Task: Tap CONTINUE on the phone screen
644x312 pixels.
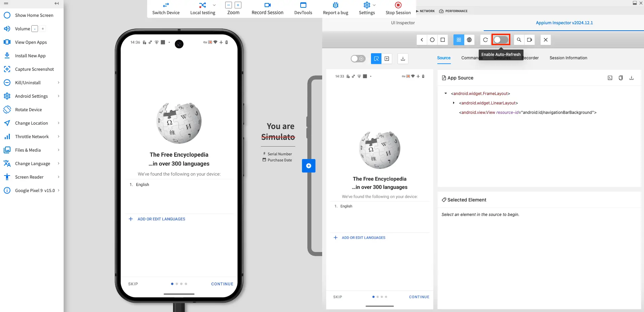Action: tap(222, 284)
